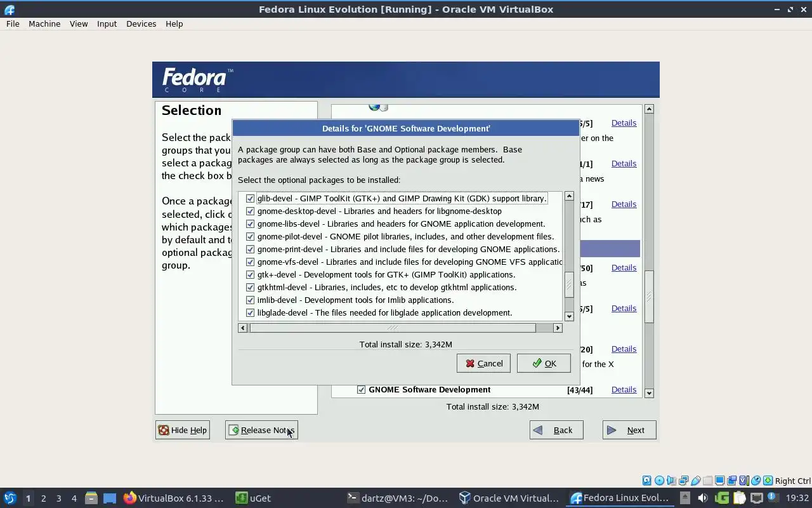
Task: Click Cancel in the package details dialog
Action: (483, 363)
